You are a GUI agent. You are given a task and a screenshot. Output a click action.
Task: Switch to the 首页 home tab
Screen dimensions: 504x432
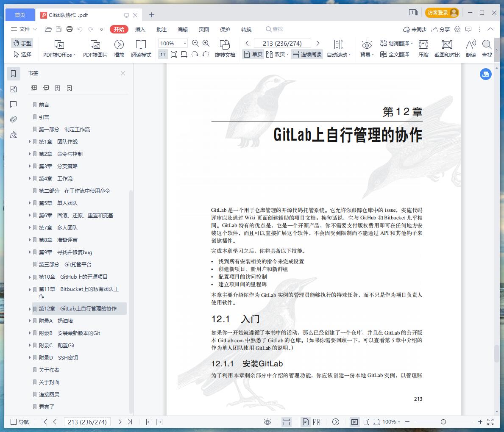pos(20,15)
